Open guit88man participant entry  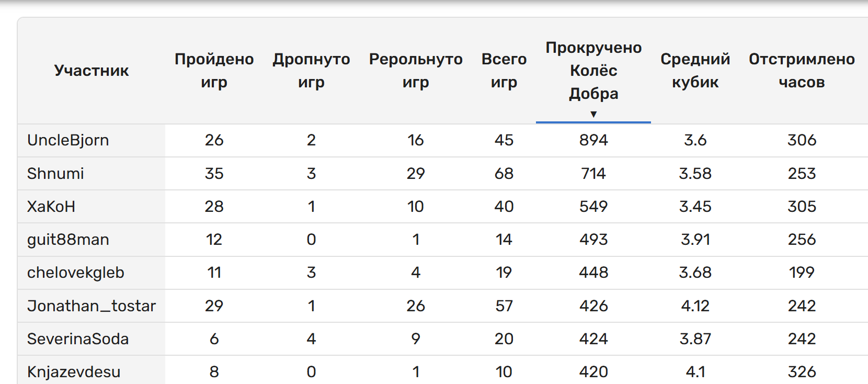pyautogui.click(x=68, y=240)
